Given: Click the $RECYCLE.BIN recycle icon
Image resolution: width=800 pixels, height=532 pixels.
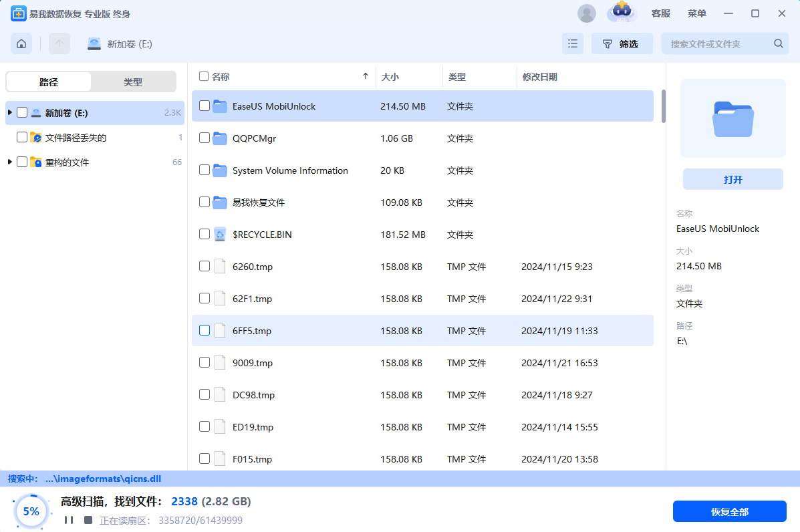Looking at the screenshot, I should click(x=220, y=235).
